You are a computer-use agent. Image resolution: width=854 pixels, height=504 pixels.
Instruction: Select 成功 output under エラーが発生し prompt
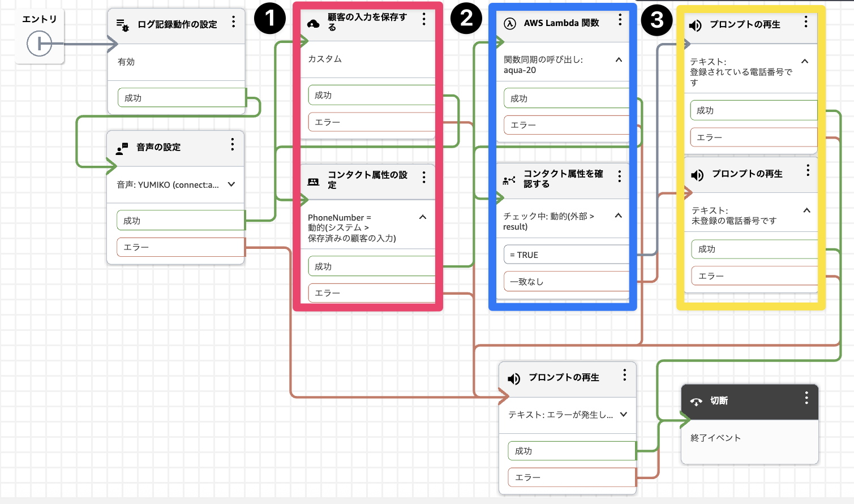(x=572, y=451)
